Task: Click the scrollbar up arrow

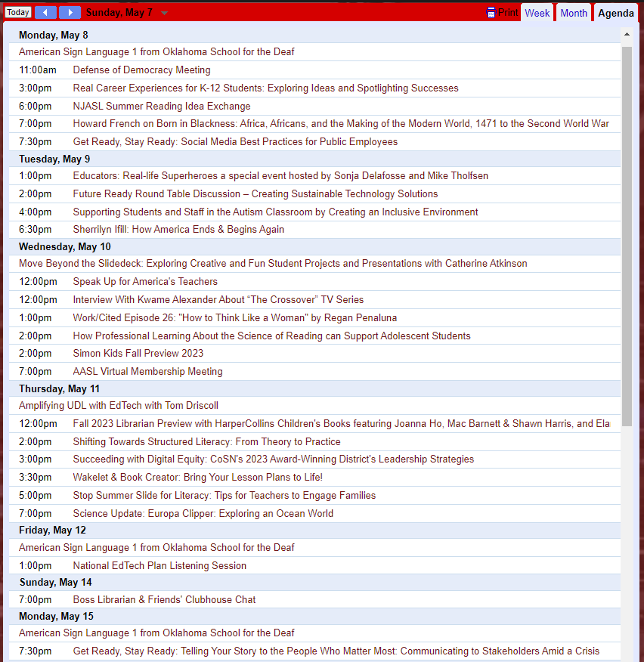Action: pyautogui.click(x=627, y=35)
